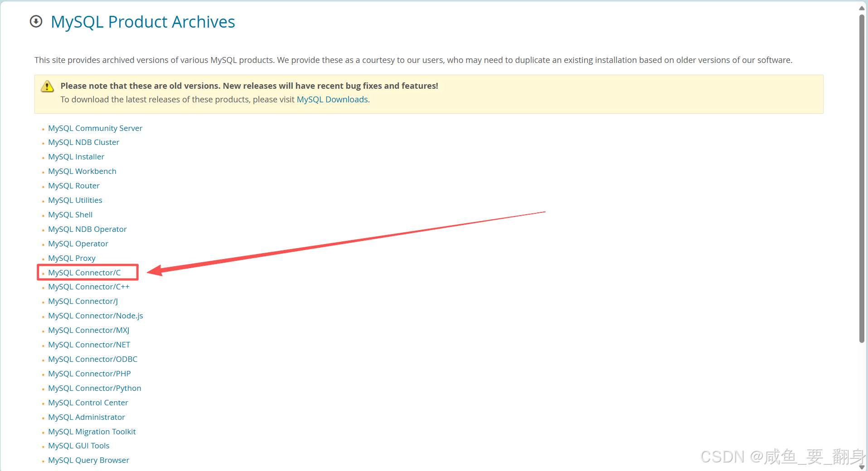Go to MySQL GUI Tools archive
Screen dimensions: 868x471
click(79, 446)
